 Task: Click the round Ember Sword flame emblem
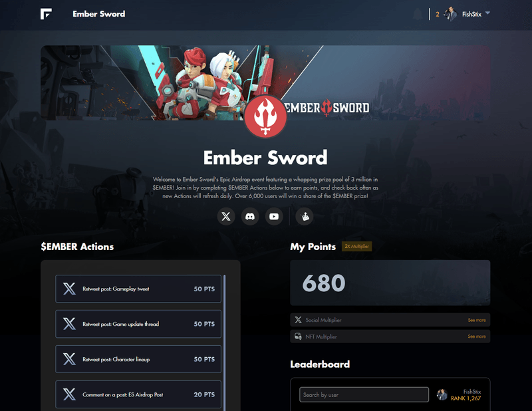265,116
